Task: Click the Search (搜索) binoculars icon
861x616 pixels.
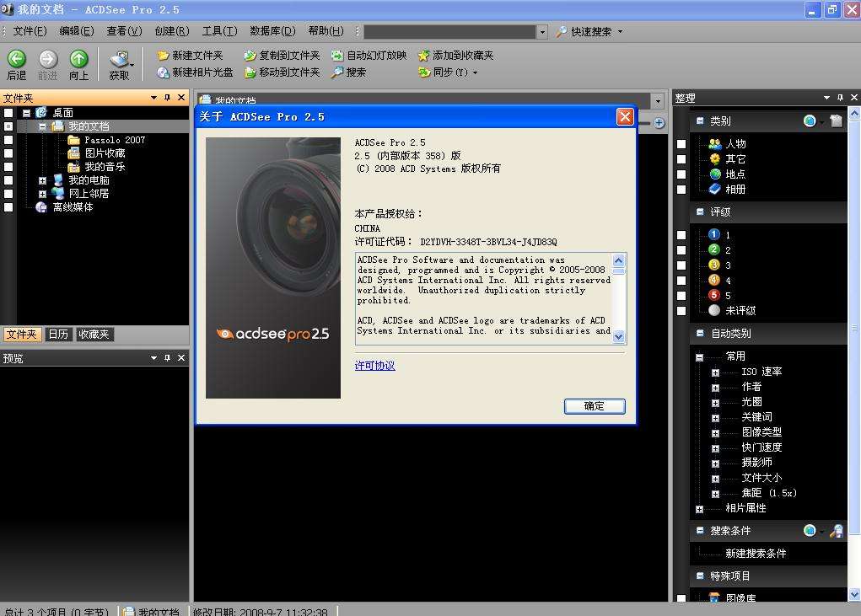Action: click(x=336, y=72)
